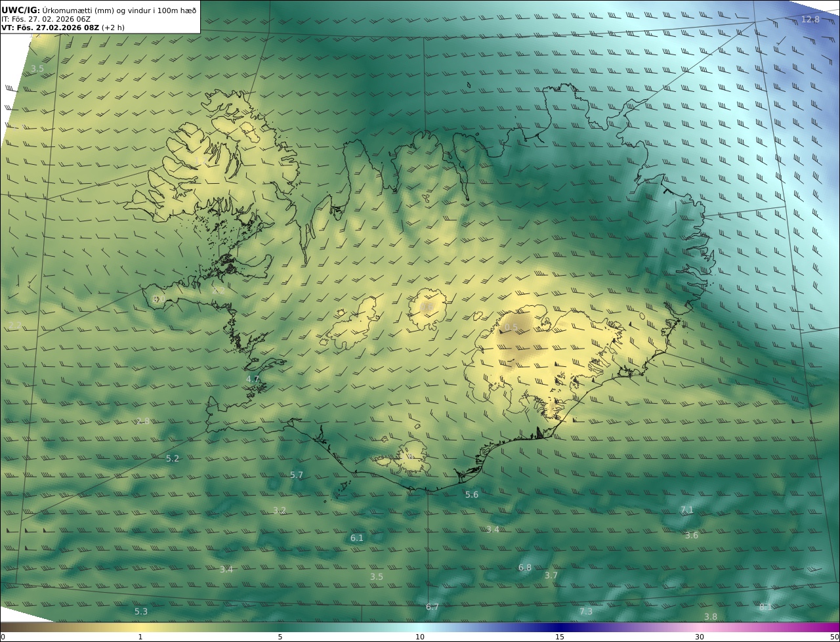The image size is (840, 642).
Task: Click the 8.1 value label
Action: [765, 607]
